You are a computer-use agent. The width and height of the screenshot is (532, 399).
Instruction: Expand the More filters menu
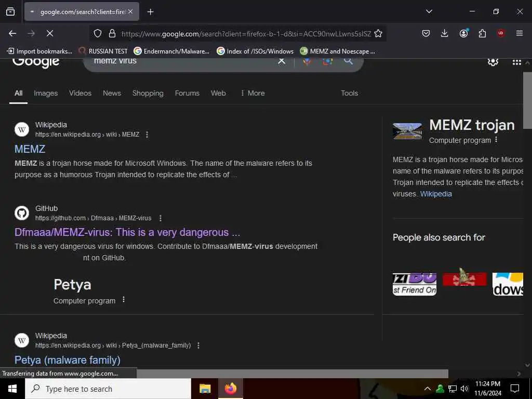252,93
